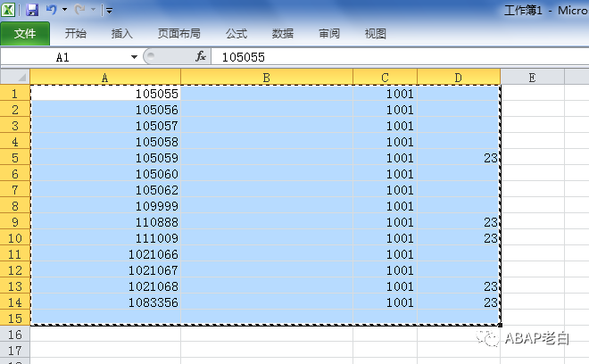589x364 pixels.
Task: Select column A header
Action: tap(105, 78)
